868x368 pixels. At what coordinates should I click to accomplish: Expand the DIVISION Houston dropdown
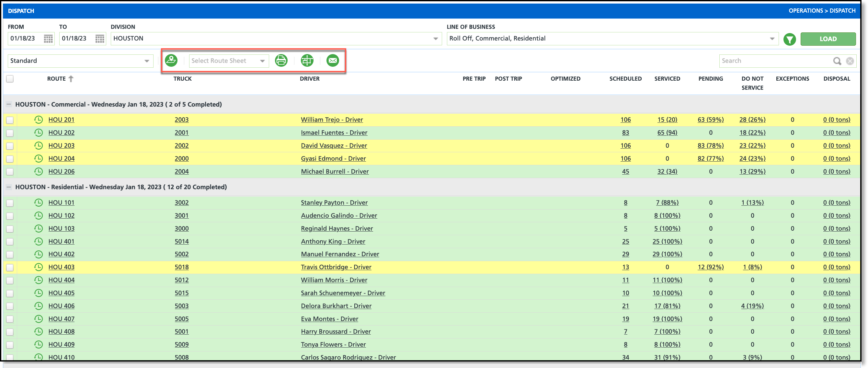(435, 39)
